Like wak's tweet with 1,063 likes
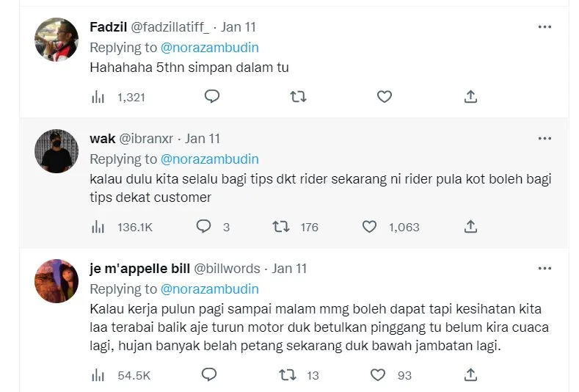Screen dimensions: 579x392 [x=370, y=227]
